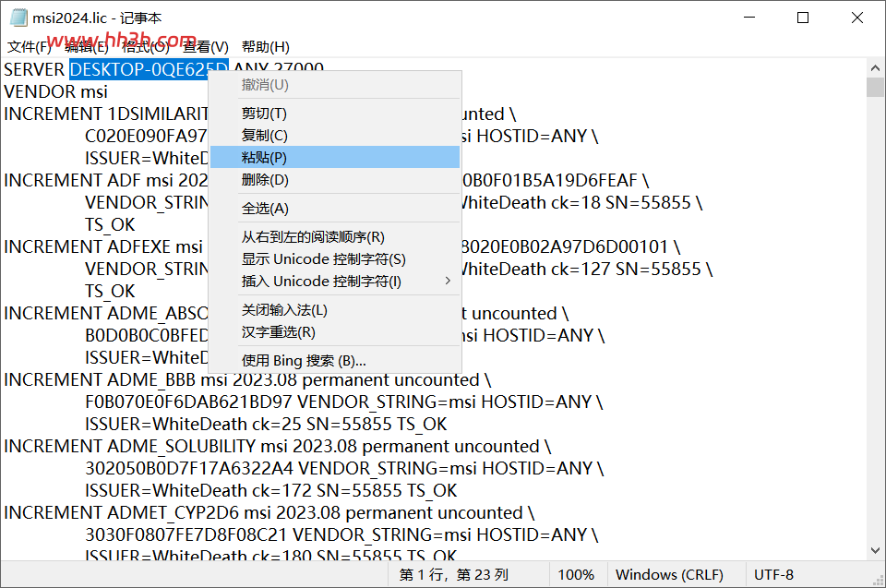Close the msi2024.lic Notepad window

856,18
